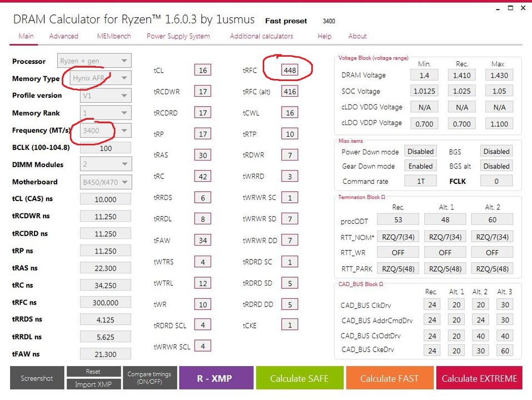Click tFAW ns field 21,300

[106, 354]
